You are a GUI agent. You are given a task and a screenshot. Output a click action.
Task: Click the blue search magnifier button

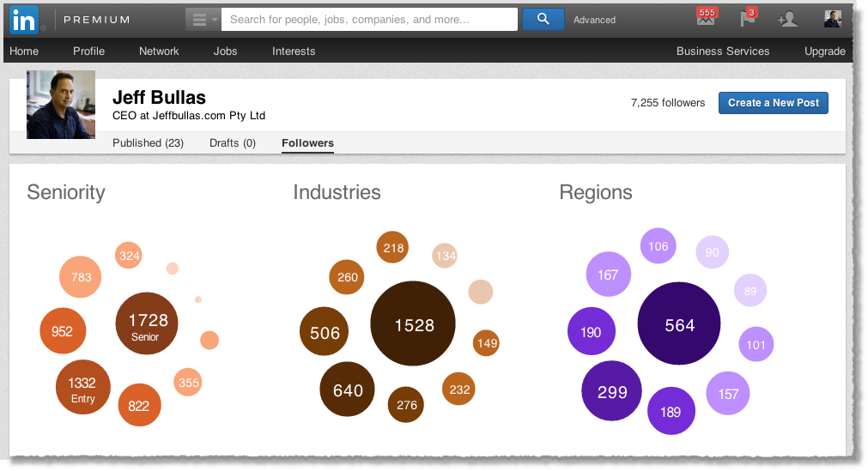tap(543, 20)
